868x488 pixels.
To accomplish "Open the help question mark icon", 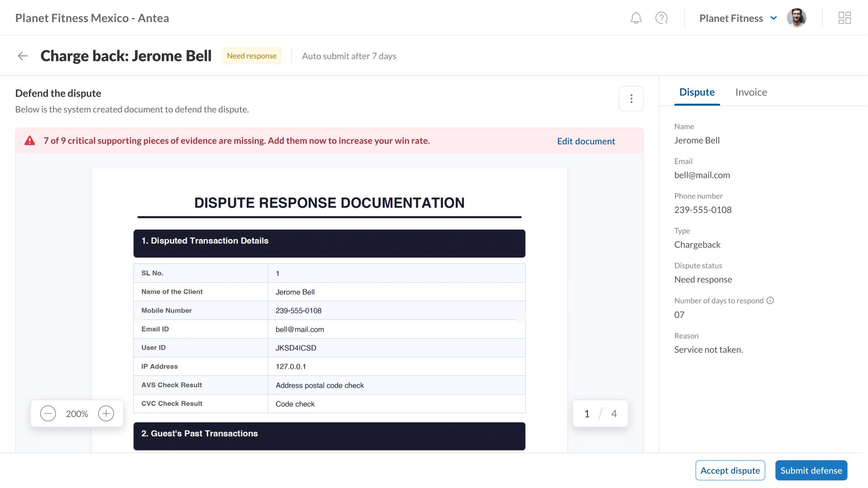I will (x=661, y=18).
